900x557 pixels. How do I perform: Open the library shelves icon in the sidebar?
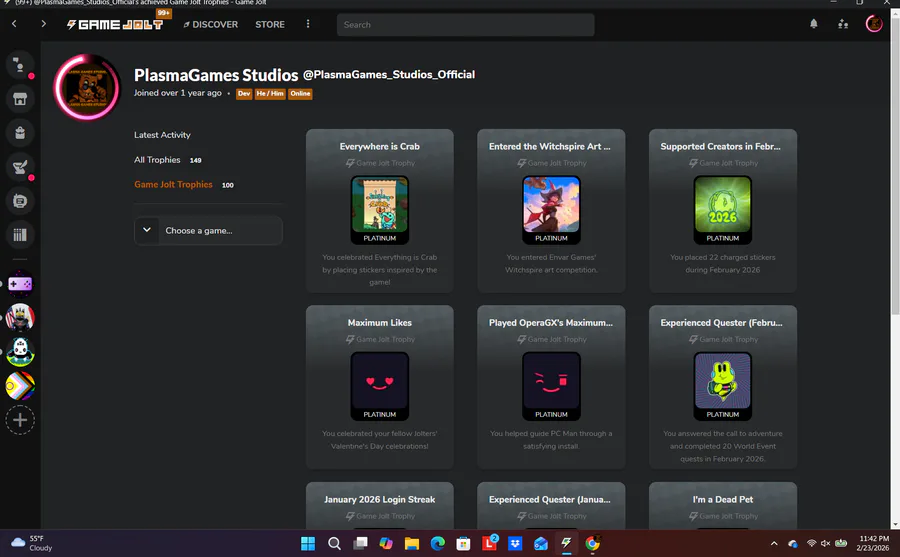click(x=20, y=235)
